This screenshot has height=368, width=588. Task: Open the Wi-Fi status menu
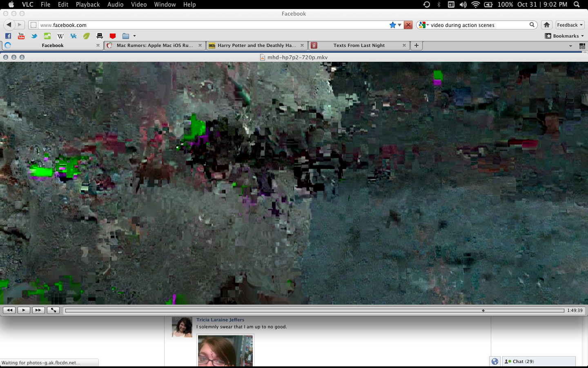[476, 4]
